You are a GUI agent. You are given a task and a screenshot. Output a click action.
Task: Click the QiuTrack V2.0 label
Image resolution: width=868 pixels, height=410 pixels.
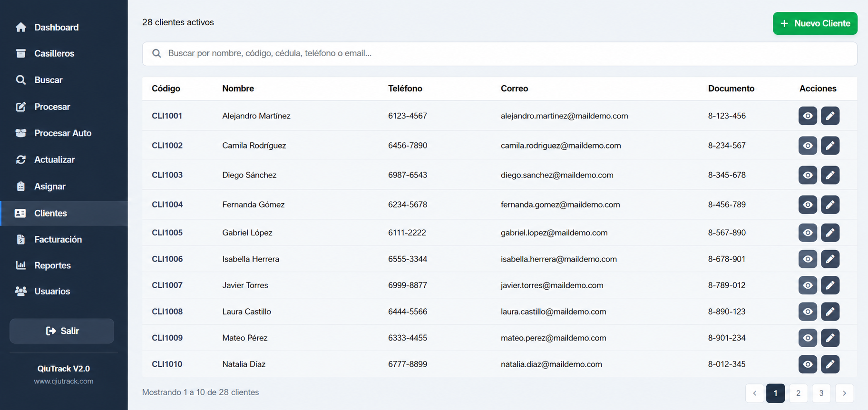click(x=64, y=369)
